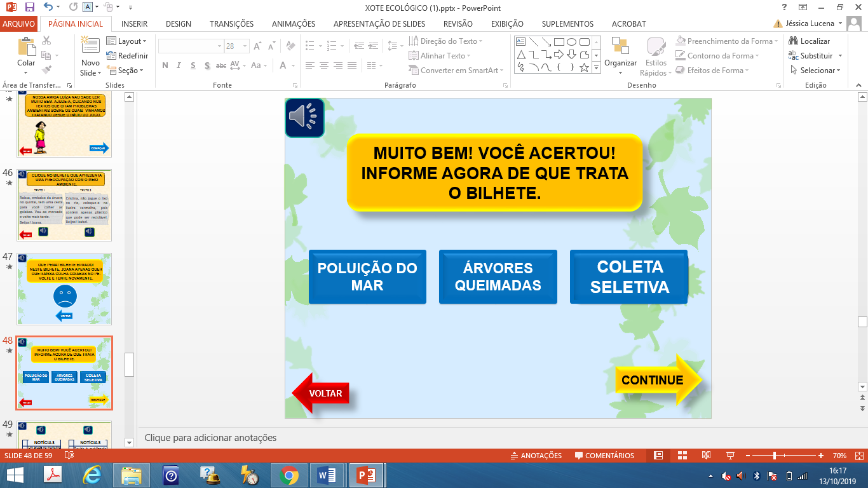This screenshot has height=488, width=868.
Task: Click the Coleta Seletiva button
Action: pyautogui.click(x=629, y=277)
